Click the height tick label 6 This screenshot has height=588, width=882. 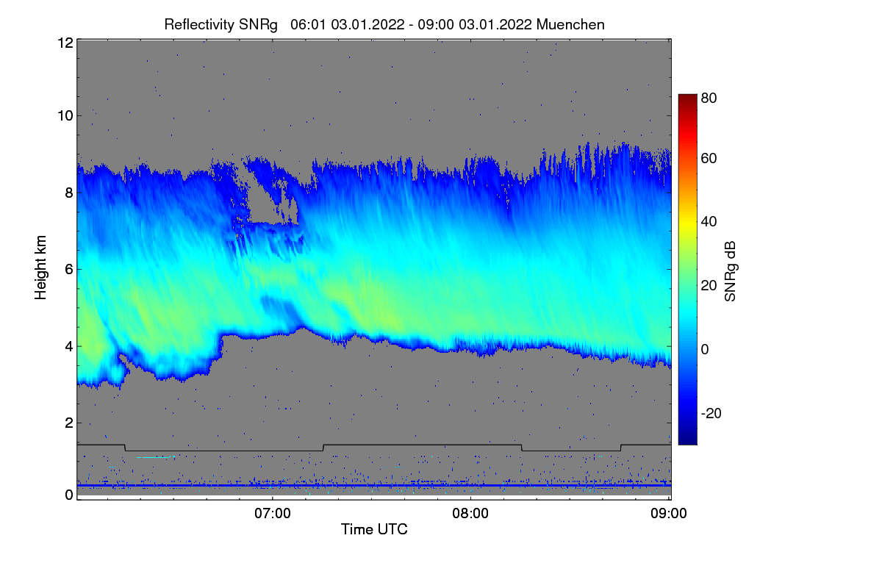tap(68, 269)
